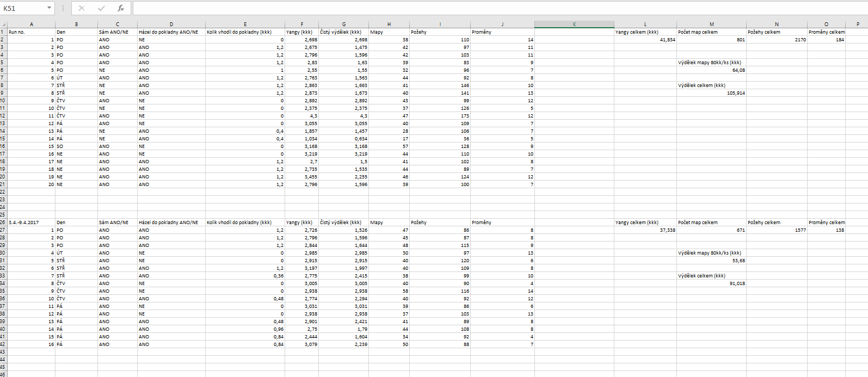The height and width of the screenshot is (377, 868).
Task: Click the Enter checkmark icon in formula bar
Action: (x=101, y=8)
